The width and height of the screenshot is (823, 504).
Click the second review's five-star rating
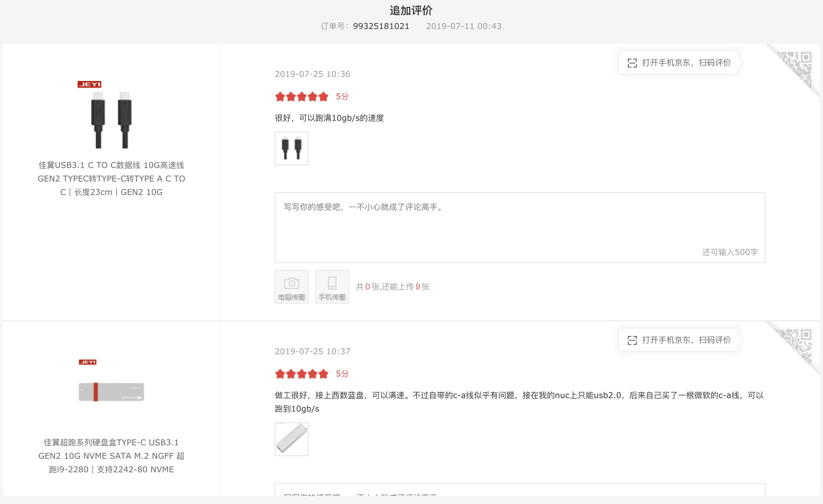301,374
